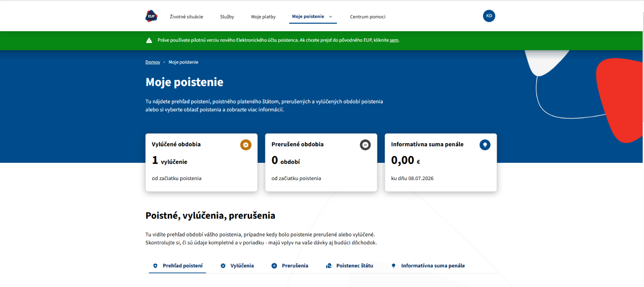644x287 pixels.
Task: Click the '0,00 €' penalty amount
Action: 405,160
